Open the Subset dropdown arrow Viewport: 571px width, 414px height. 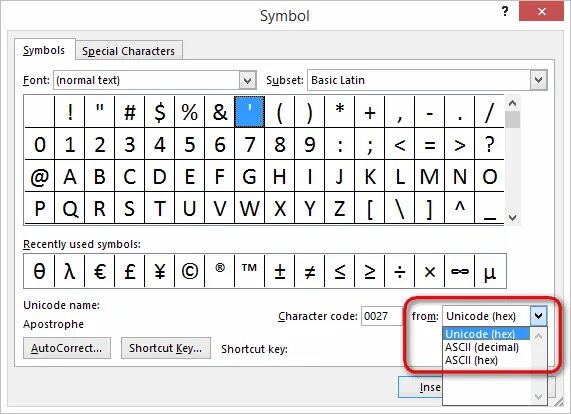[x=538, y=80]
